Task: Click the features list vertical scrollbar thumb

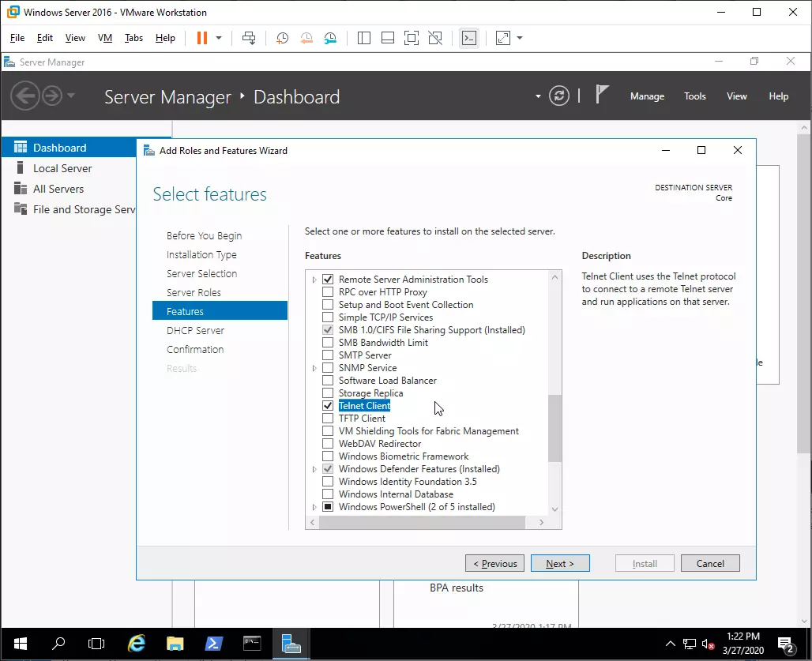Action: click(554, 428)
